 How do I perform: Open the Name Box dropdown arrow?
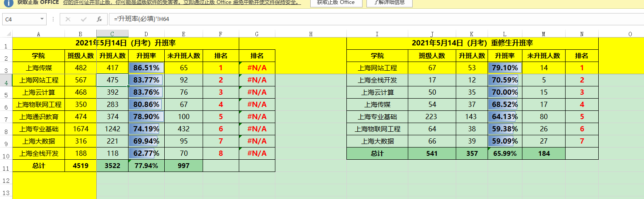pos(42,19)
